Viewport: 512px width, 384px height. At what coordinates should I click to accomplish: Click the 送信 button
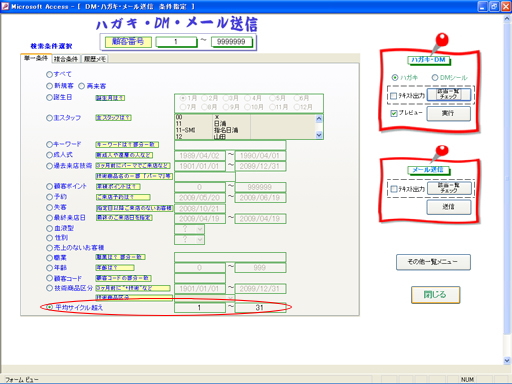[x=449, y=207]
